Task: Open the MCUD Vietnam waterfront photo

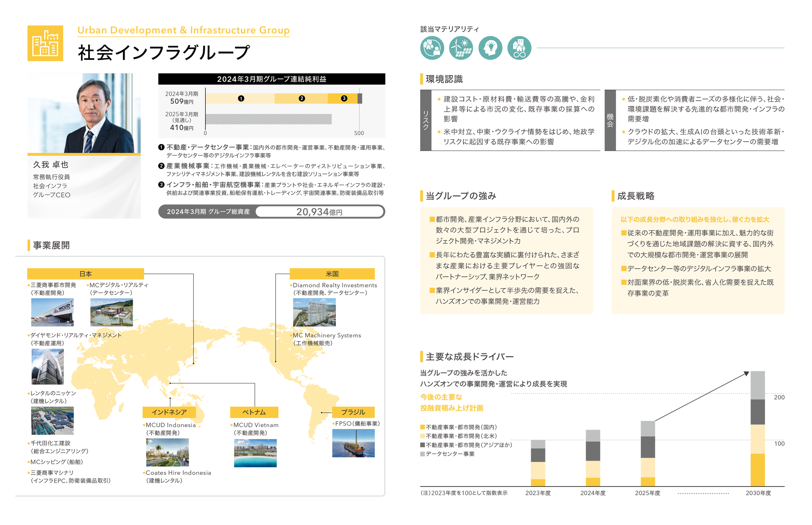Action: point(255,453)
